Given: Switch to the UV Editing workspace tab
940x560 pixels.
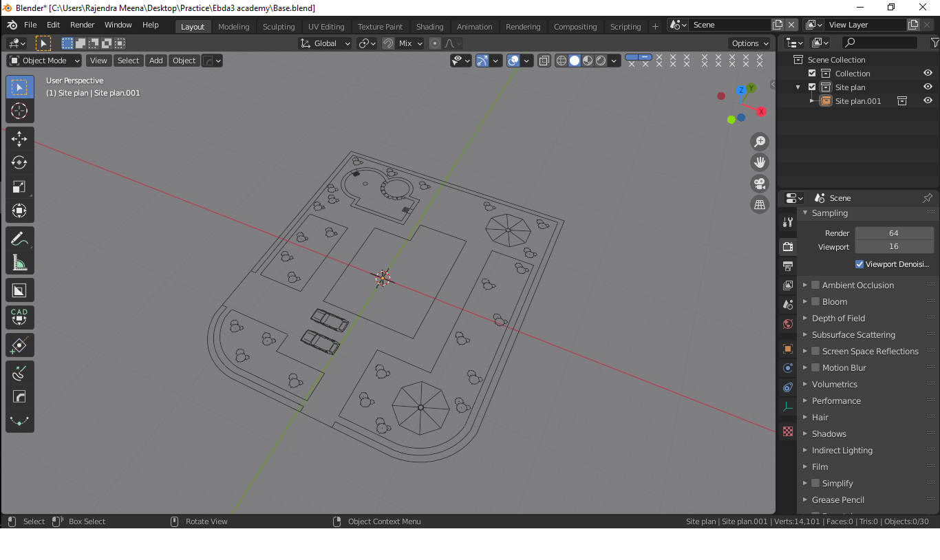Looking at the screenshot, I should pyautogui.click(x=326, y=27).
